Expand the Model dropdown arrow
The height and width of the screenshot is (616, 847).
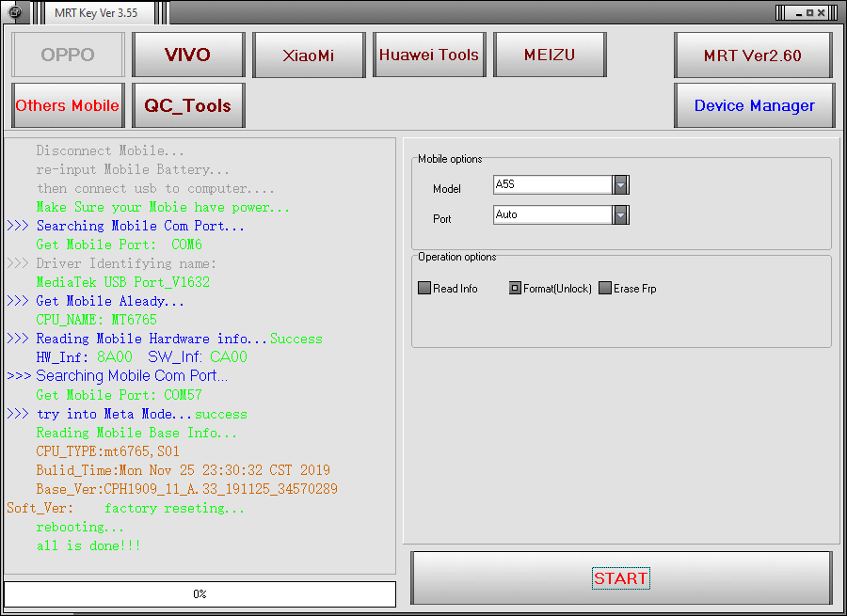pos(621,184)
